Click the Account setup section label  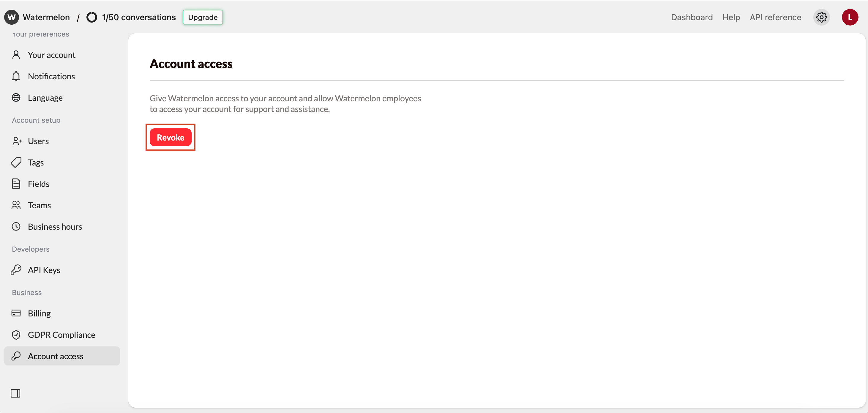36,120
